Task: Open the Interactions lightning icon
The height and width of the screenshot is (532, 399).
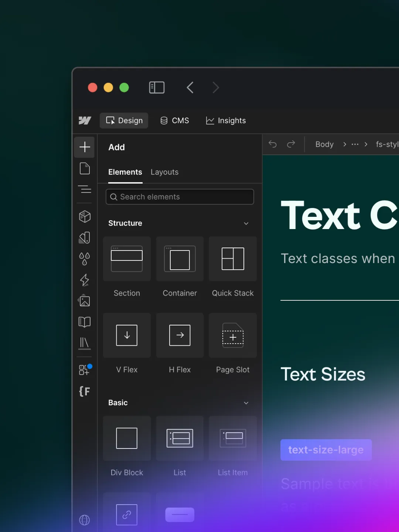Action: [85, 280]
